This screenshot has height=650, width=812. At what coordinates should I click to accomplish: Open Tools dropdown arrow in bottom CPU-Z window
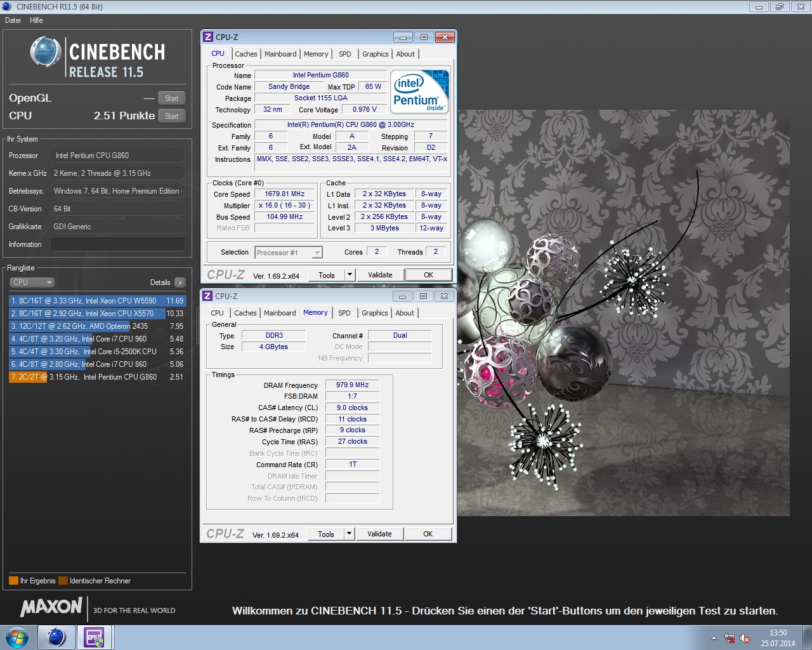tap(349, 534)
